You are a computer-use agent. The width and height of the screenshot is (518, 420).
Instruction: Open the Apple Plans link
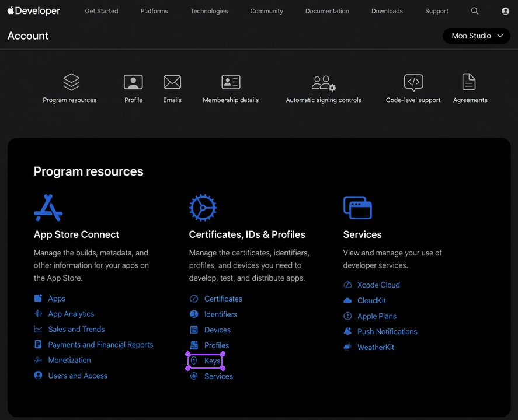(x=377, y=316)
